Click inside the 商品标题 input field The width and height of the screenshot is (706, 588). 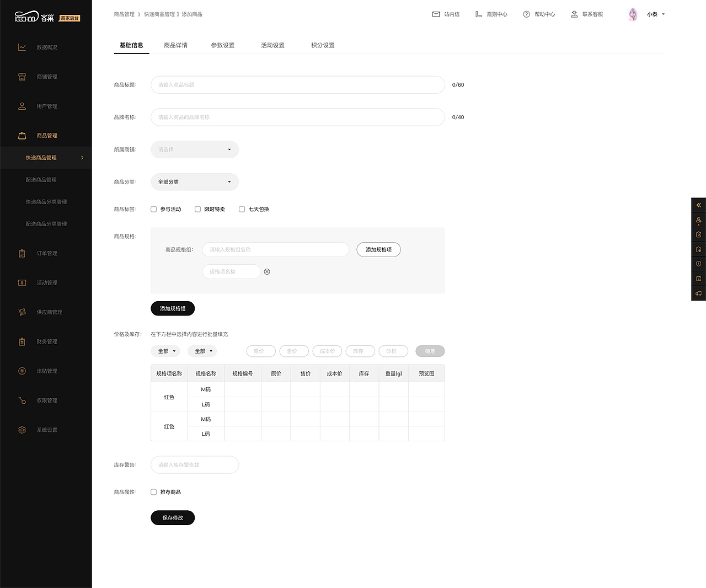[x=297, y=85]
